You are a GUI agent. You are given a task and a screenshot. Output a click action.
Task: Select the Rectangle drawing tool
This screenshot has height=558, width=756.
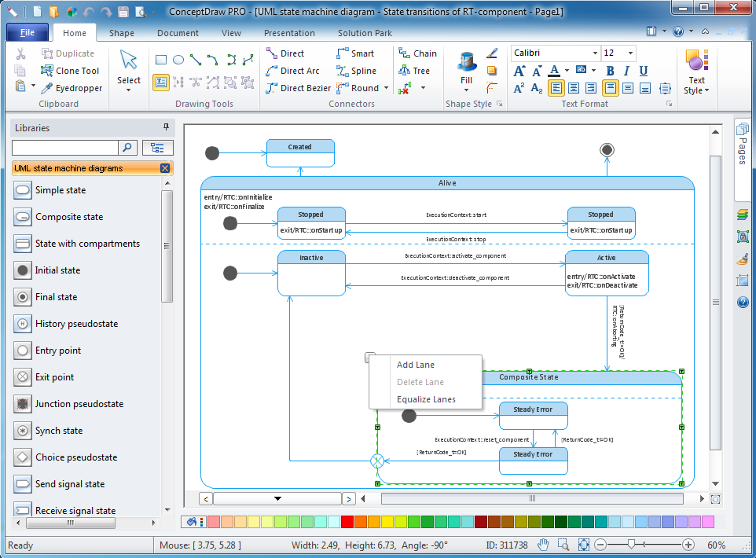click(x=161, y=60)
